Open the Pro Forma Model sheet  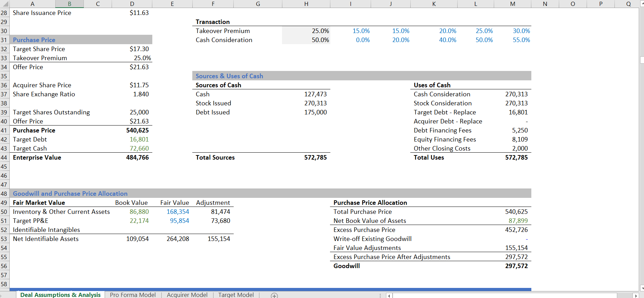(x=132, y=295)
